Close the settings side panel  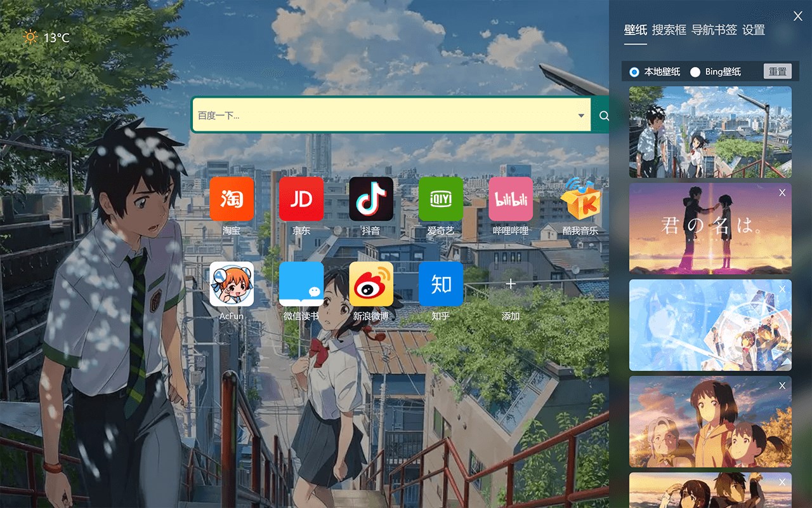pos(798,17)
